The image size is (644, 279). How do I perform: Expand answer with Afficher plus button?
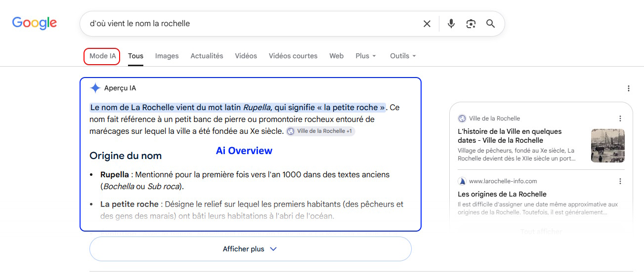click(x=250, y=249)
